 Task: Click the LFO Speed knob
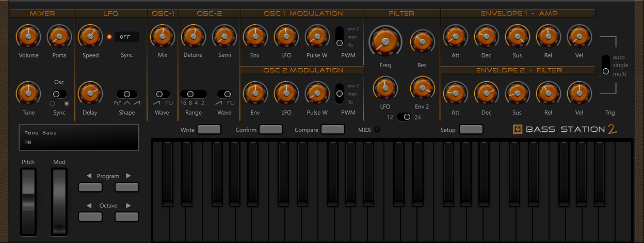pyautogui.click(x=90, y=36)
